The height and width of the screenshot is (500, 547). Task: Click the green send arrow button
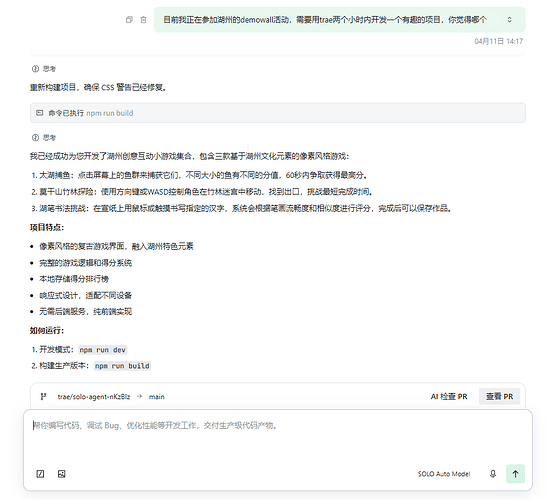click(515, 474)
